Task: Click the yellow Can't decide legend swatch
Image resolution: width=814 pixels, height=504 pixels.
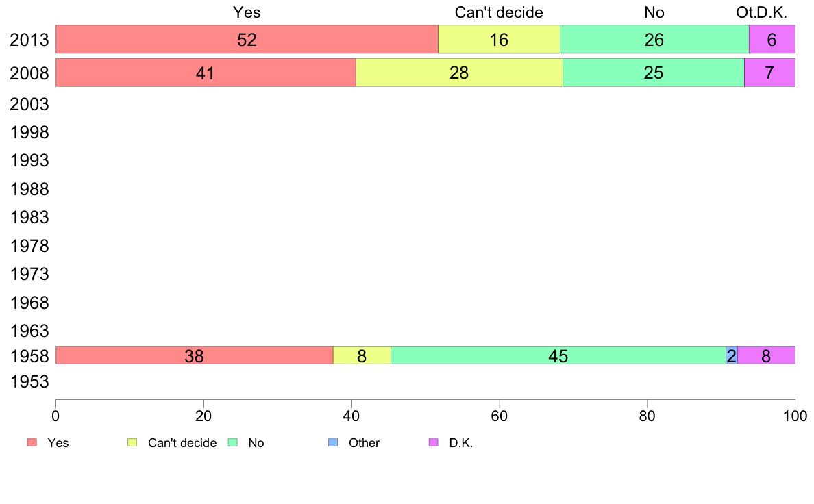Action: (132, 442)
